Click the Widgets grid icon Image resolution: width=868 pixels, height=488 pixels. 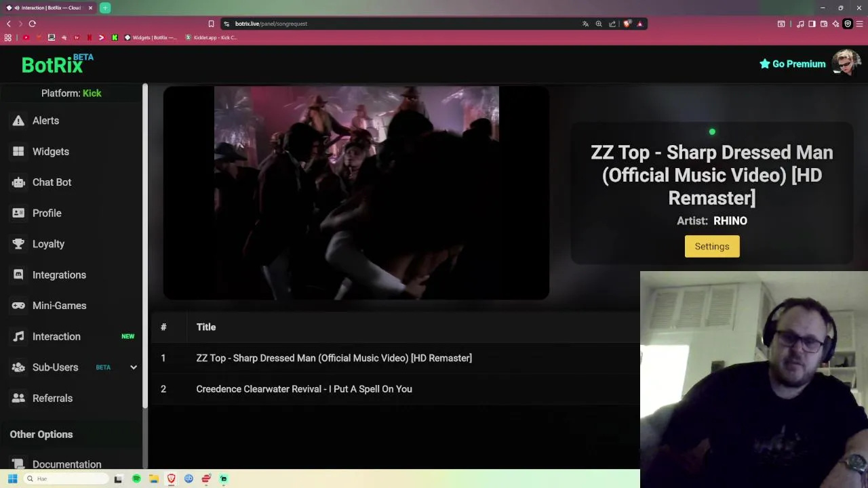point(18,152)
